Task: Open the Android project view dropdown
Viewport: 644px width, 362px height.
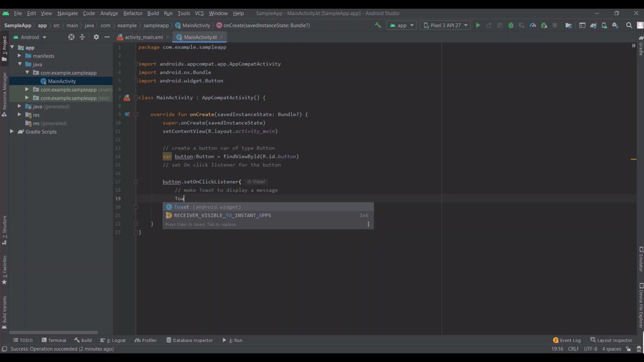Action: (30, 37)
